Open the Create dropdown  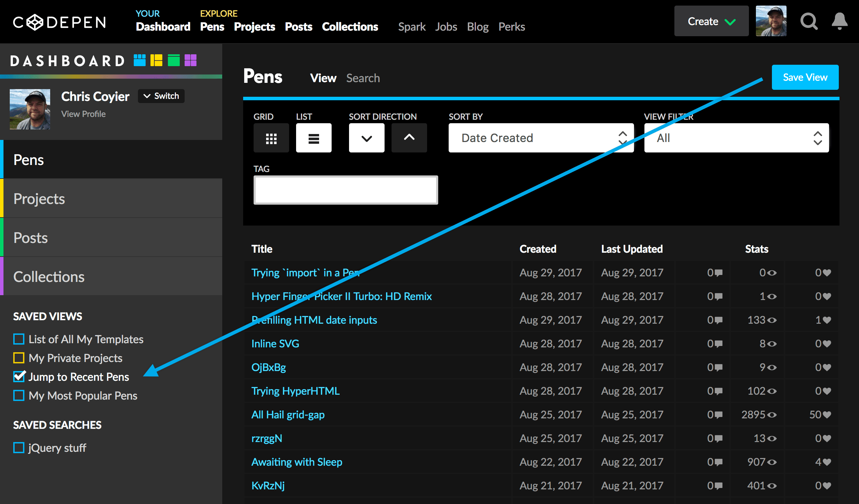click(711, 21)
